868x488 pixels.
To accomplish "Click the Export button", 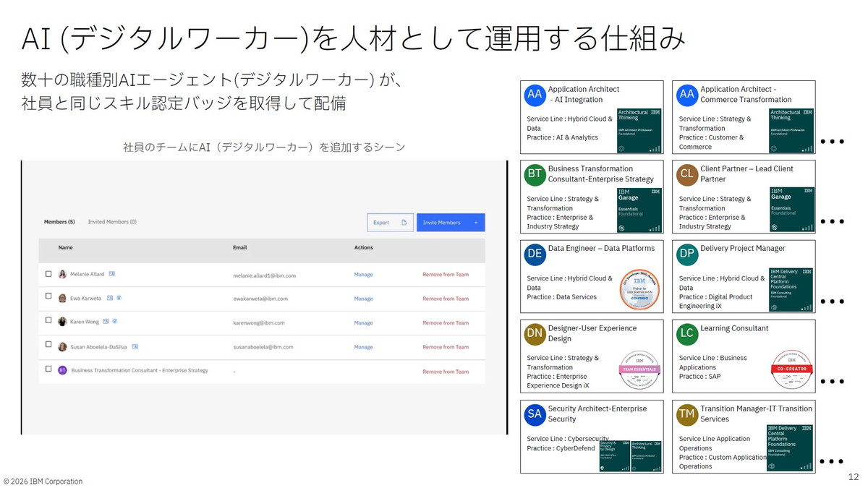I will coord(391,223).
